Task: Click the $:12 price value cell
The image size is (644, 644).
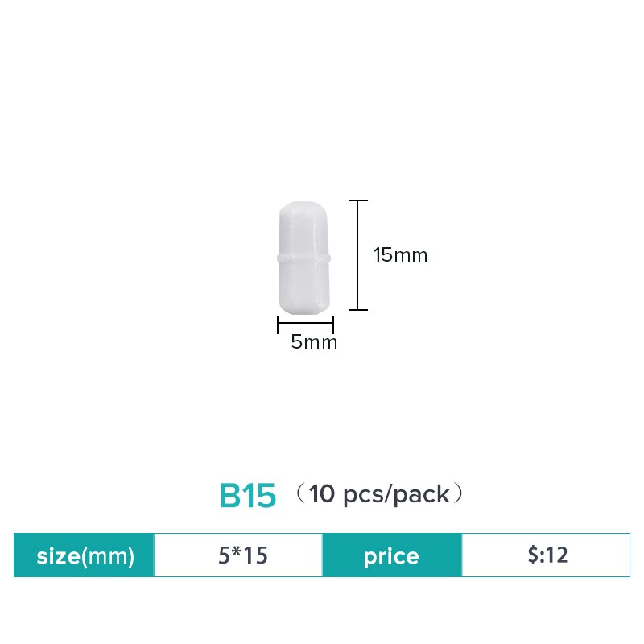Action: click(545, 555)
